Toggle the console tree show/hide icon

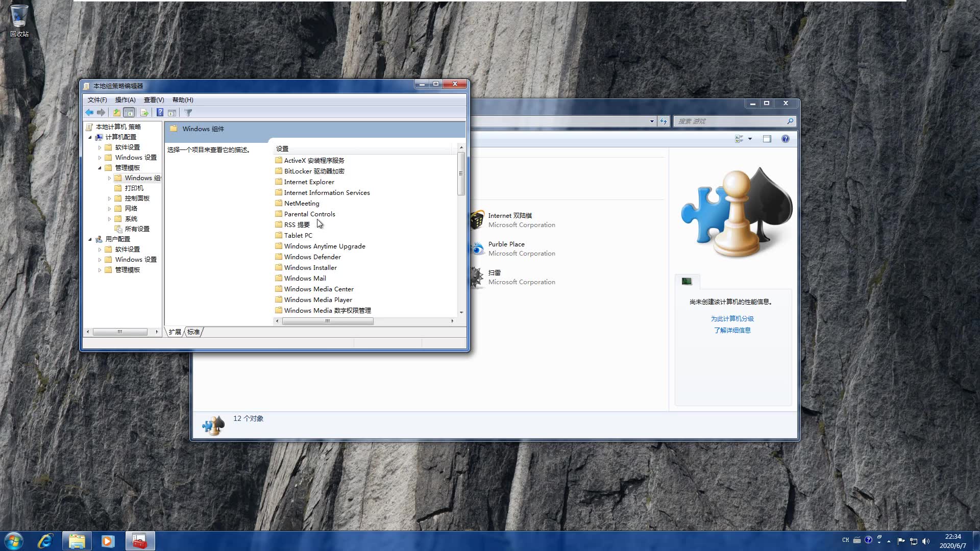(129, 113)
